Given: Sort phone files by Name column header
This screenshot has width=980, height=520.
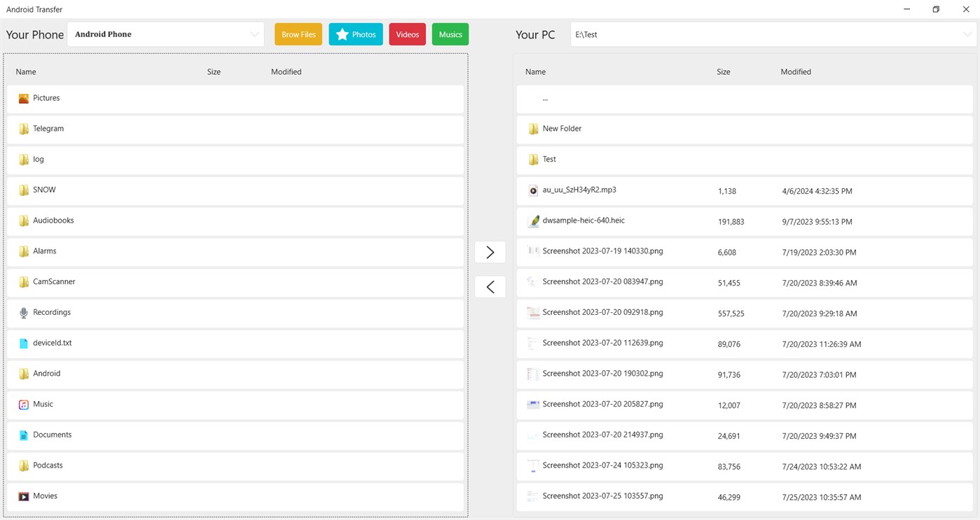Looking at the screenshot, I should tap(26, 71).
